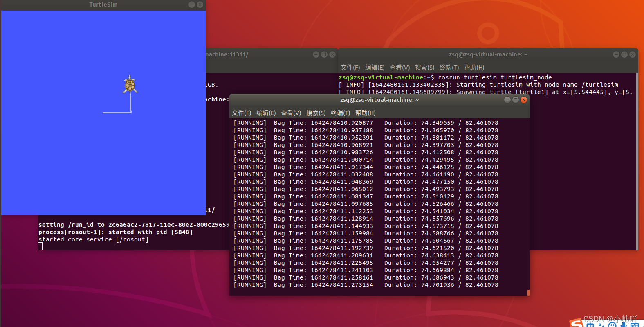Image resolution: width=644 pixels, height=327 pixels.
Task: Click row with Duration 74.477150
Action: (x=366, y=182)
